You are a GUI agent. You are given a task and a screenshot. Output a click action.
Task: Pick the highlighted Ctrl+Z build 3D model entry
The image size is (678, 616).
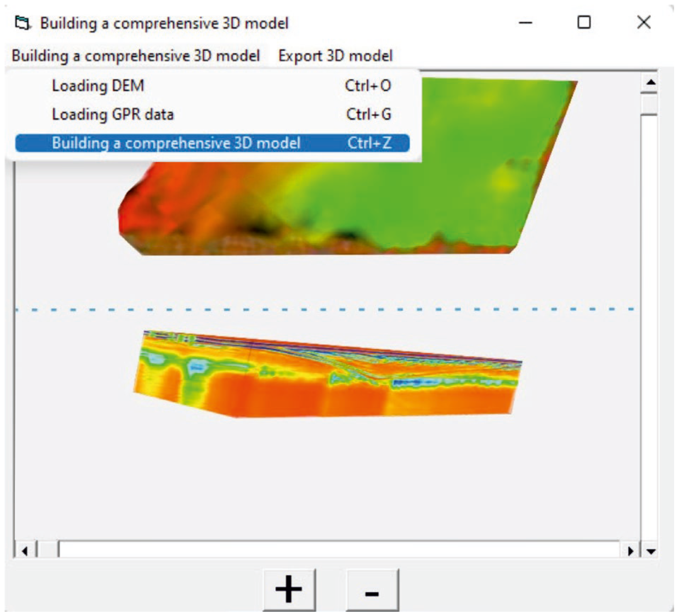coord(213,143)
